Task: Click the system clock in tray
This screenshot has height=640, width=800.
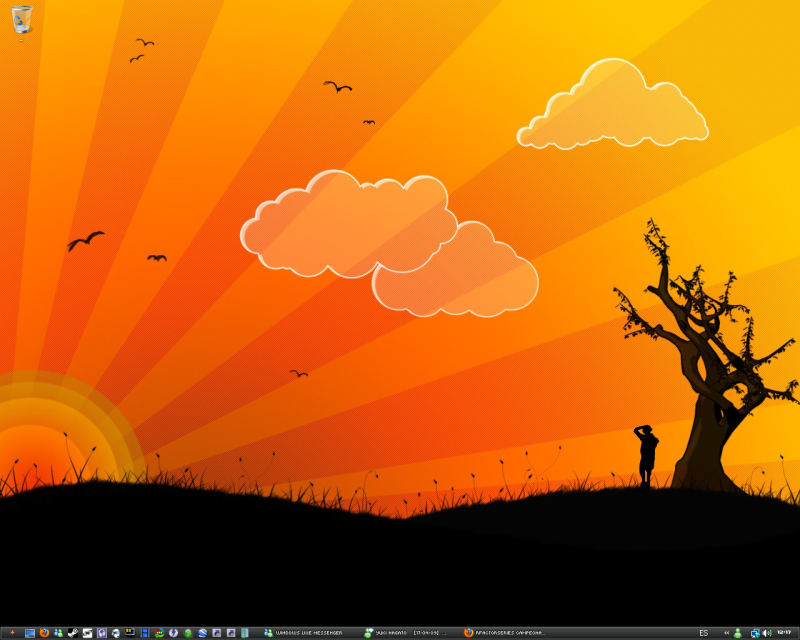Action: tap(784, 632)
